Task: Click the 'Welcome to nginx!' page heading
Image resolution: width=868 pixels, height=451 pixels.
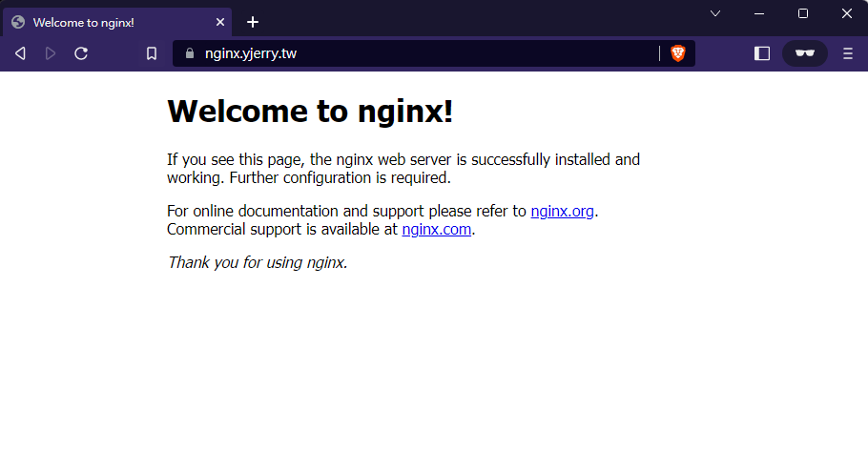Action: click(x=310, y=112)
